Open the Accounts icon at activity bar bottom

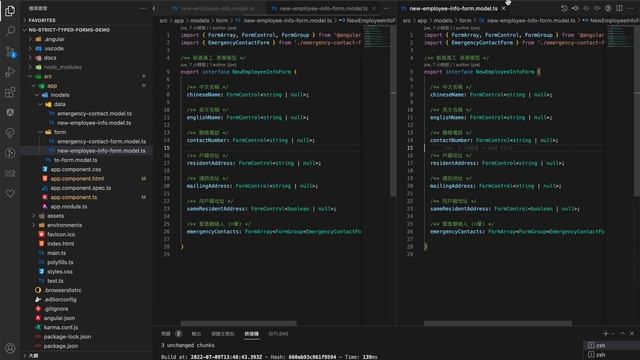pyautogui.click(x=10, y=348)
